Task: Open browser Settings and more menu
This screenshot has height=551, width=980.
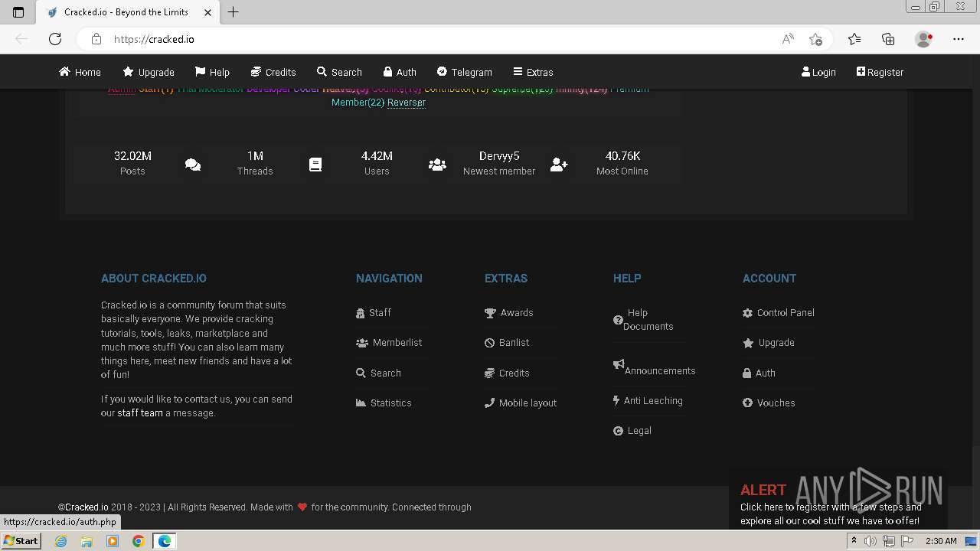Action: [959, 39]
